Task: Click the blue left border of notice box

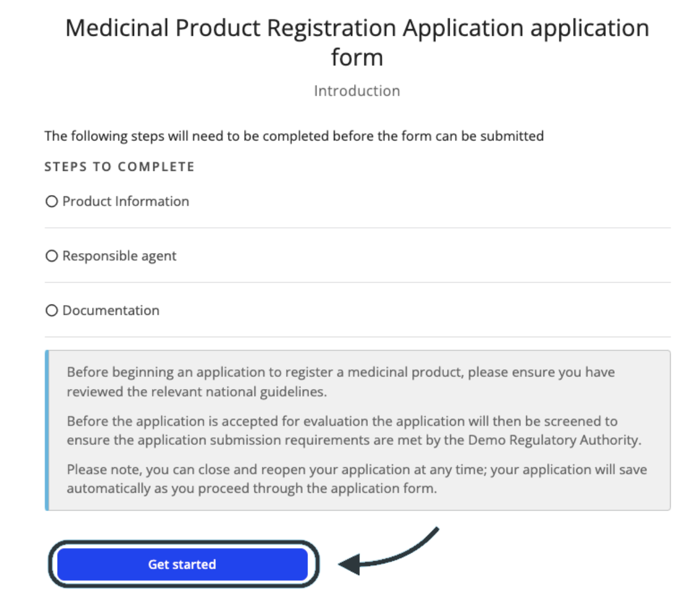Action: [x=47, y=430]
